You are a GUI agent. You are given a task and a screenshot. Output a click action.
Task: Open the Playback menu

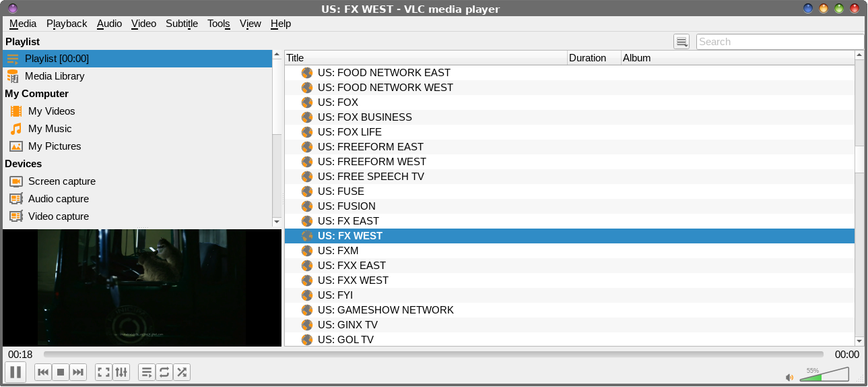pos(67,24)
